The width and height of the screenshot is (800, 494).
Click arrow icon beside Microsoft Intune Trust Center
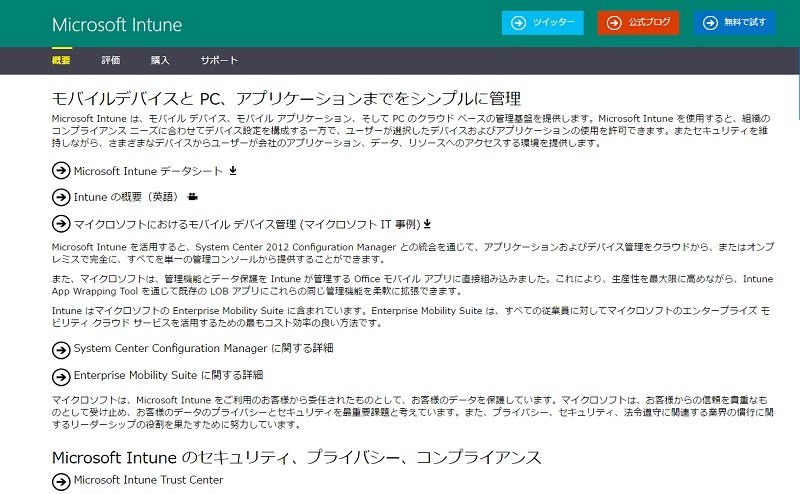pos(61,481)
